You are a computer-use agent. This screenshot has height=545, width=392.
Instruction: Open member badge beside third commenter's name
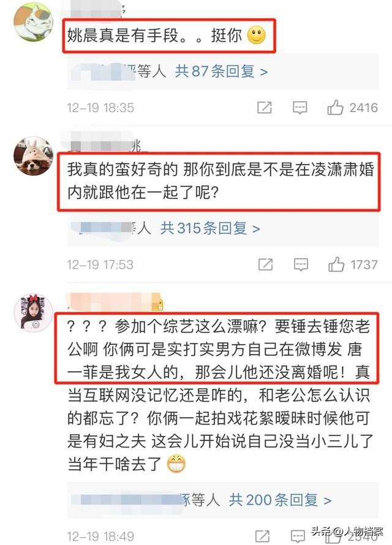[x=158, y=304]
